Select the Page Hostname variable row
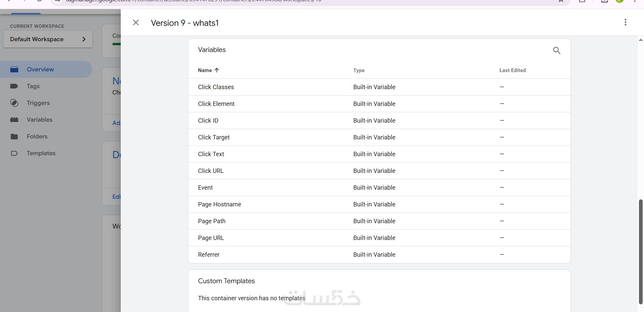The width and height of the screenshot is (644, 312). point(219,204)
